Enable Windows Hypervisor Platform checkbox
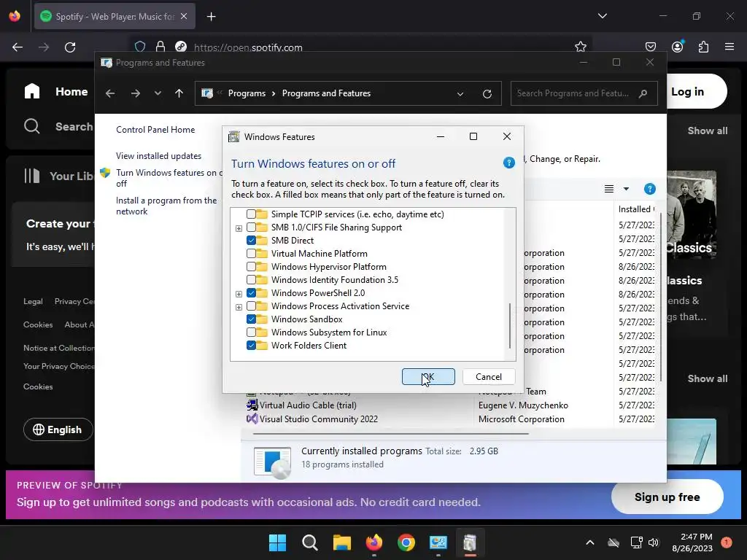Screen dimensions: 747x560 [251, 267]
